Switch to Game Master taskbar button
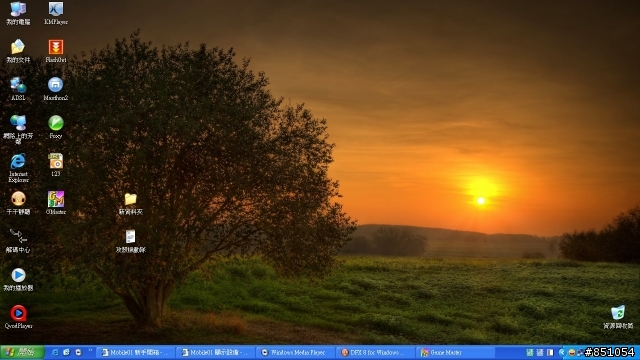Image resolution: width=640 pixels, height=360 pixels. (456, 352)
